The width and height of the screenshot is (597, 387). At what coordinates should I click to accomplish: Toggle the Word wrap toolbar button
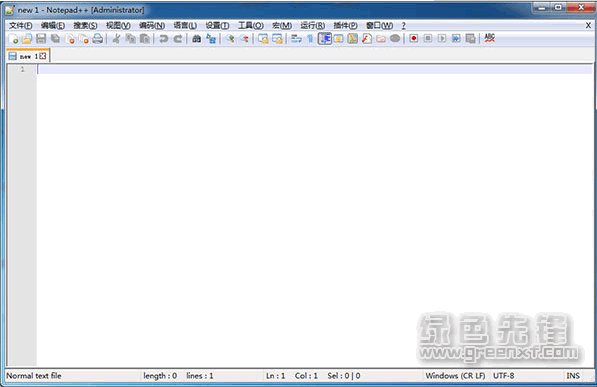[296, 38]
